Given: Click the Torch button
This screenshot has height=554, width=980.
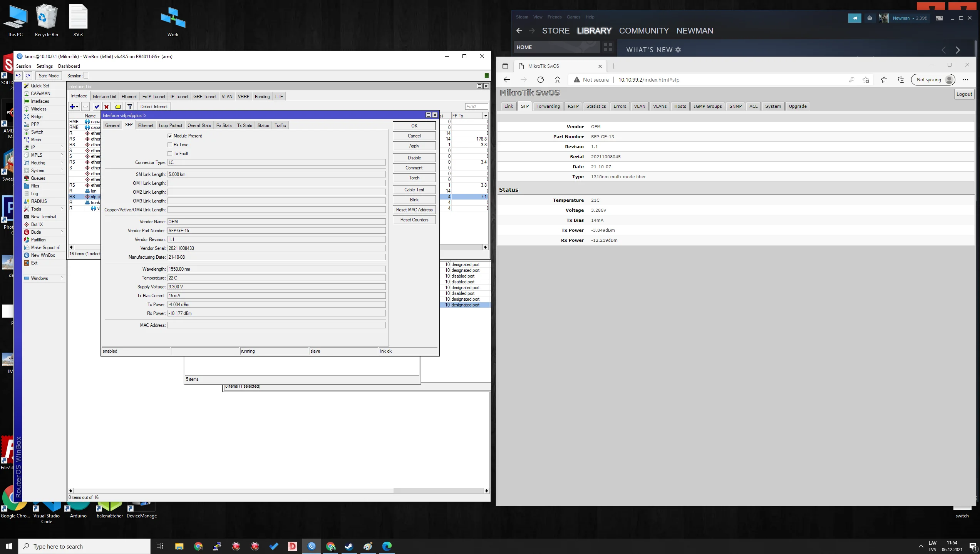Looking at the screenshot, I should pos(414,178).
